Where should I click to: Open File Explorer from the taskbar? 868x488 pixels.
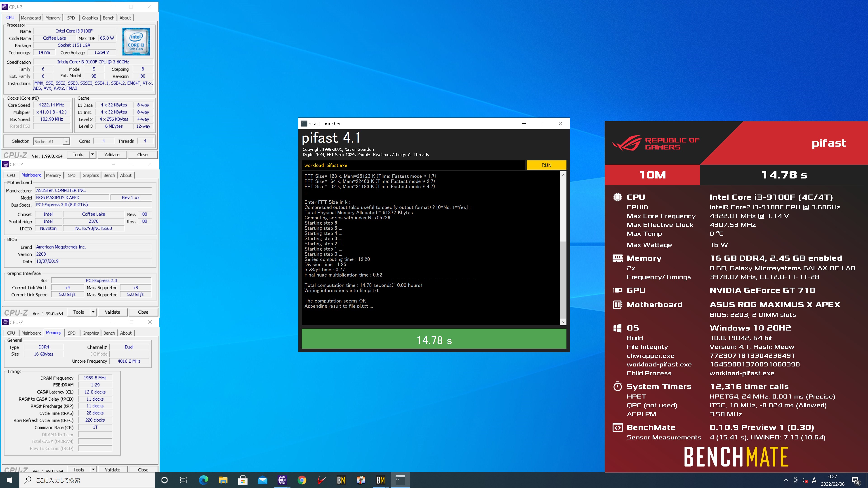[x=223, y=480]
